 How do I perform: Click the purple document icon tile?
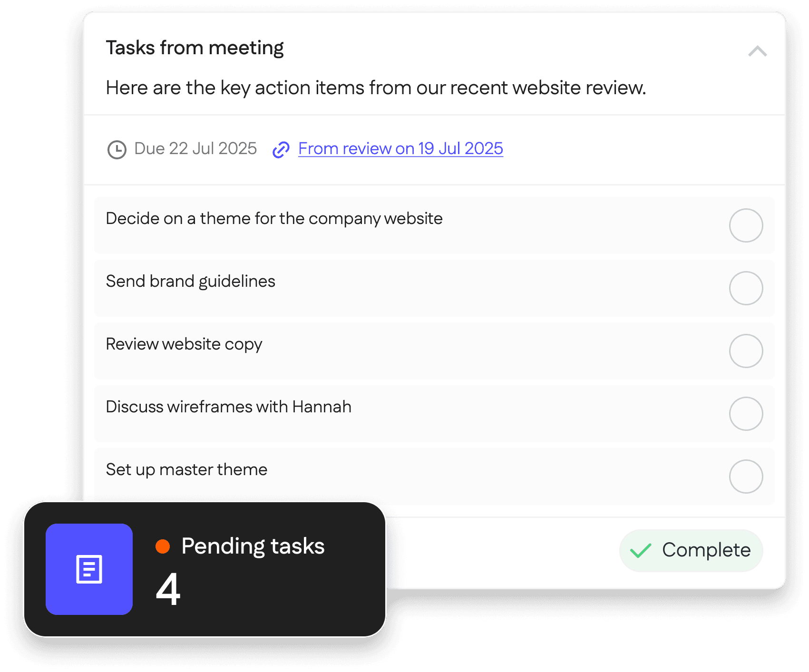coord(89,569)
